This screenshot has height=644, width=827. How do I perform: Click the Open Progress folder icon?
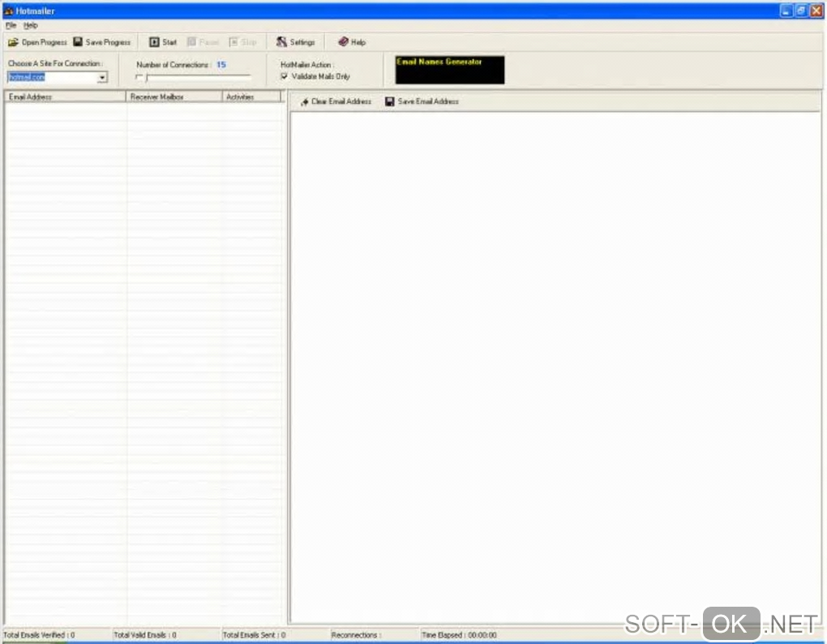coord(13,42)
